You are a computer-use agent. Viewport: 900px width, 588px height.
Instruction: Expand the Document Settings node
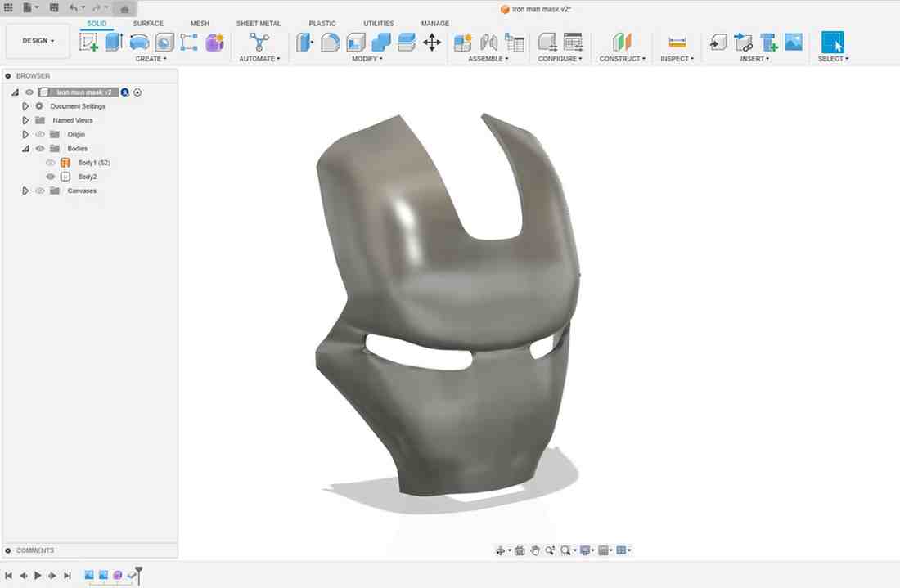(x=25, y=106)
